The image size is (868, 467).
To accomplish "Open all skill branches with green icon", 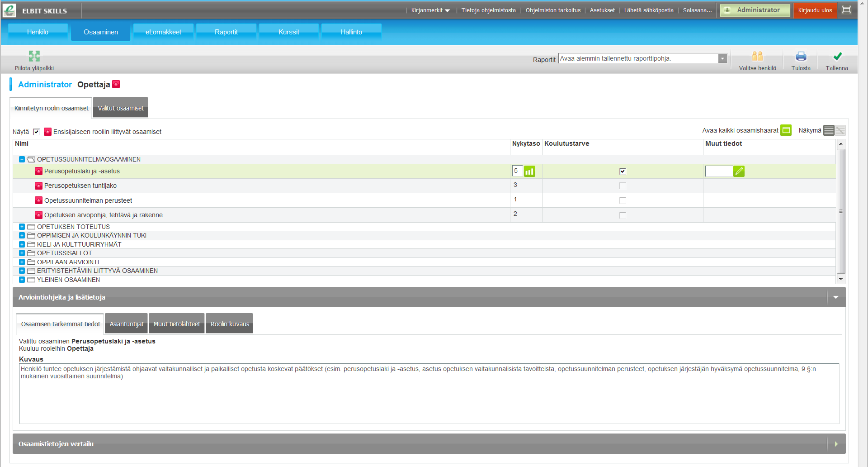I will click(786, 130).
